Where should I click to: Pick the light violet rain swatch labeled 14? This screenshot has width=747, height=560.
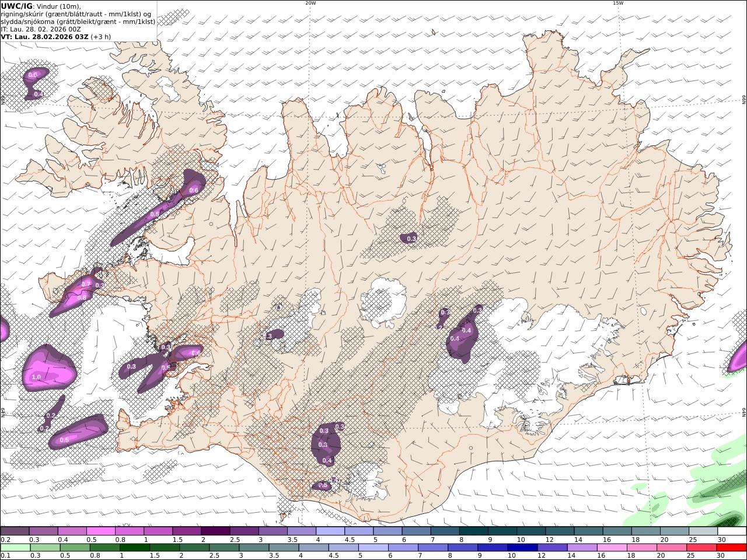(x=582, y=548)
